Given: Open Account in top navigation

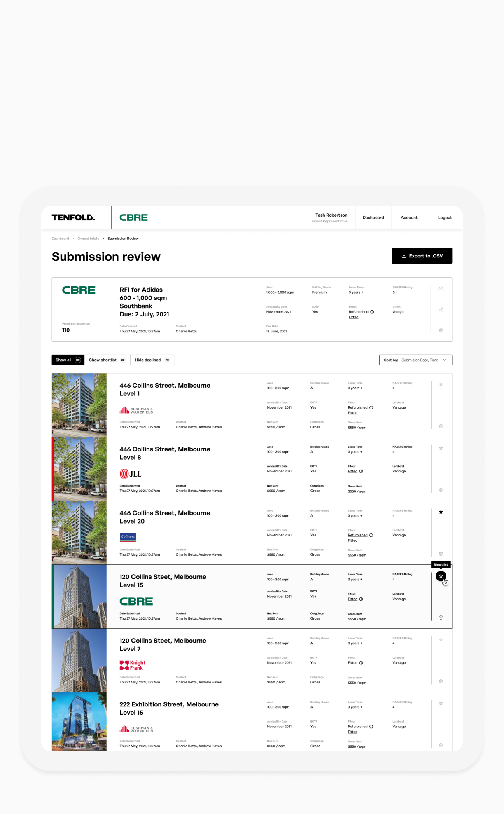Looking at the screenshot, I should pyautogui.click(x=409, y=218).
